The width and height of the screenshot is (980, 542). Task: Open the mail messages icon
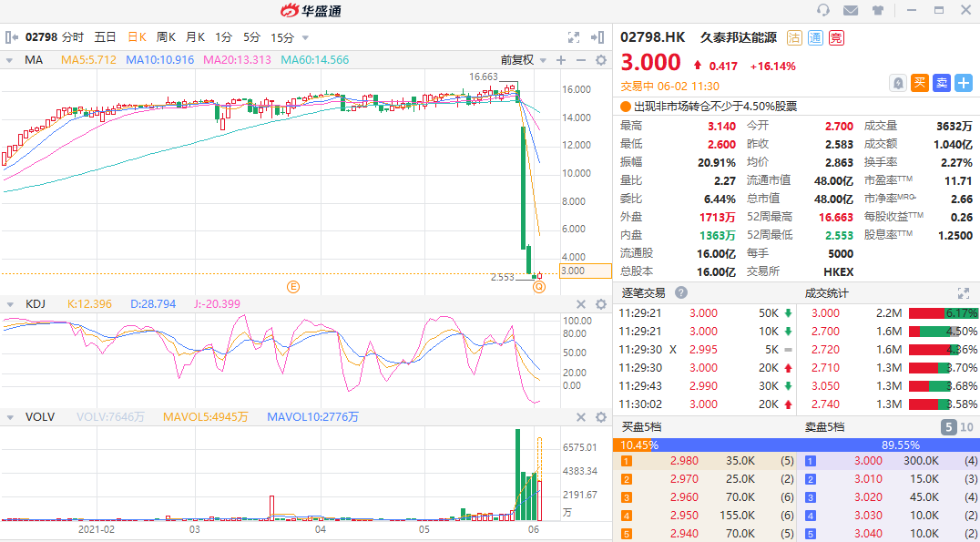coord(851,10)
